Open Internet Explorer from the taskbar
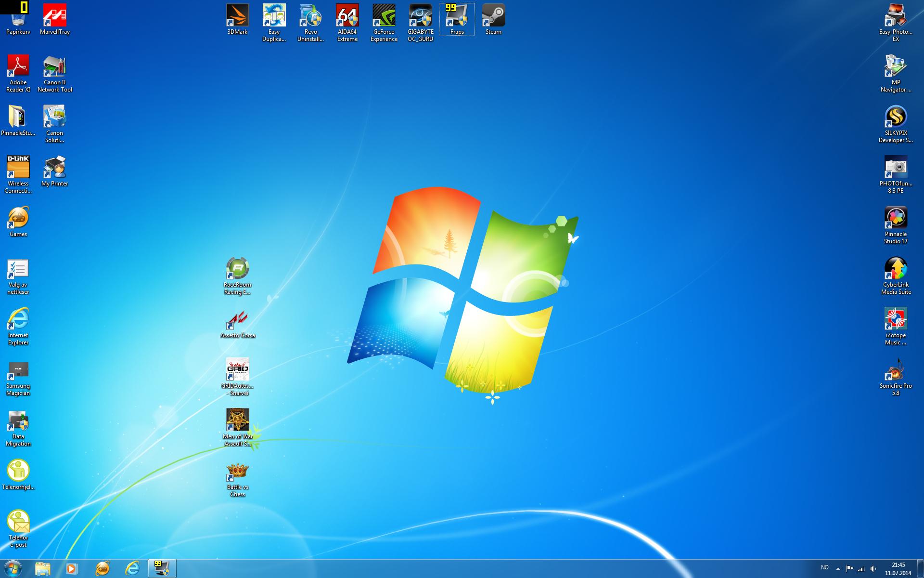This screenshot has width=924, height=578. tap(132, 569)
